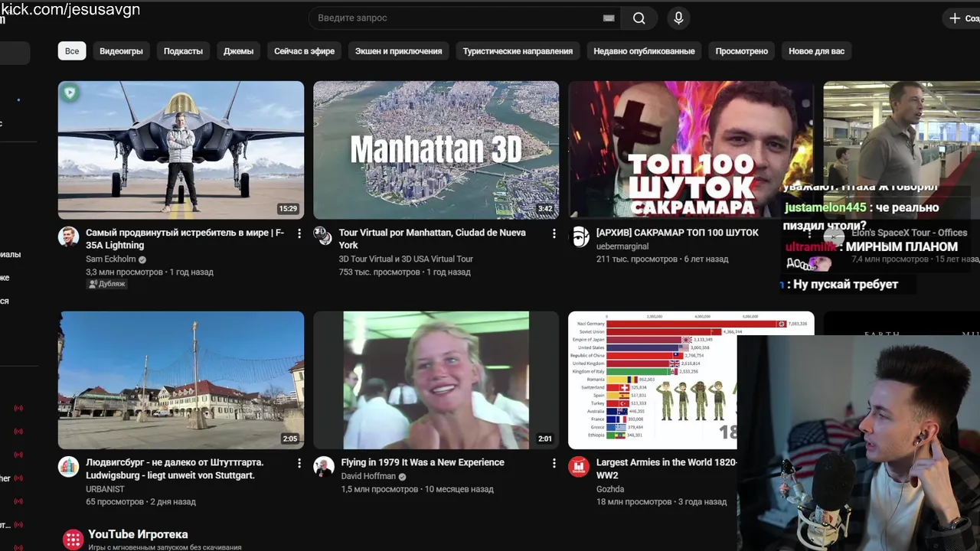The image size is (980, 551).
Task: Start voice search with microphone icon
Action: pos(678,18)
